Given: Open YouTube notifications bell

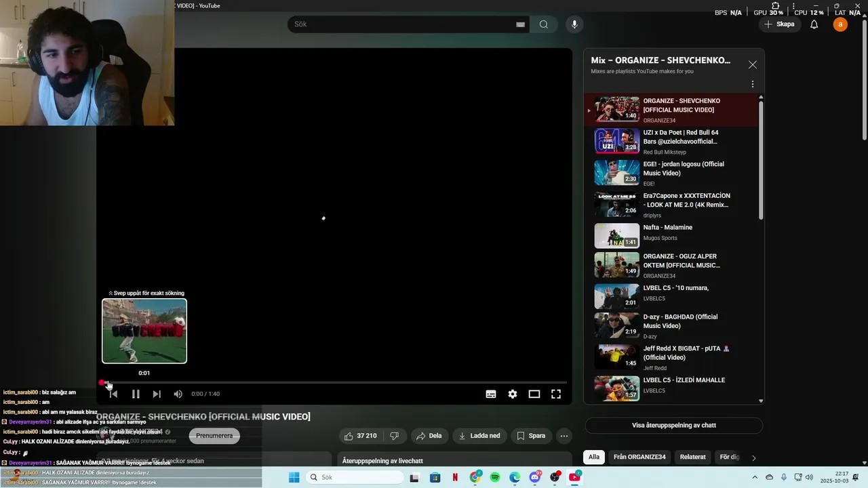Looking at the screenshot, I should tap(814, 24).
